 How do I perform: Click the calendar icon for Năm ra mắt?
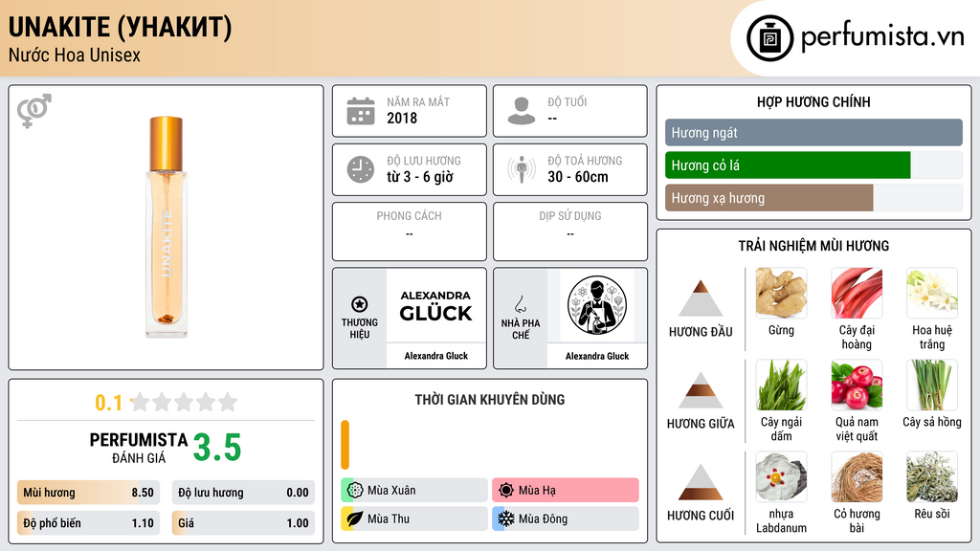361,111
